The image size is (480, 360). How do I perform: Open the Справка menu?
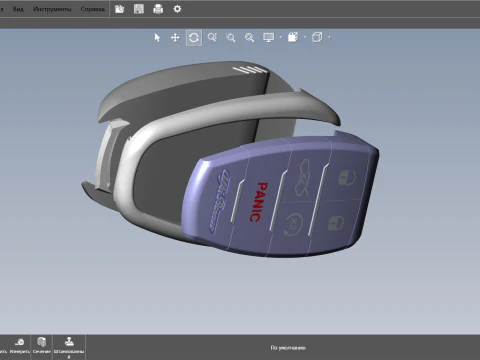[92, 9]
